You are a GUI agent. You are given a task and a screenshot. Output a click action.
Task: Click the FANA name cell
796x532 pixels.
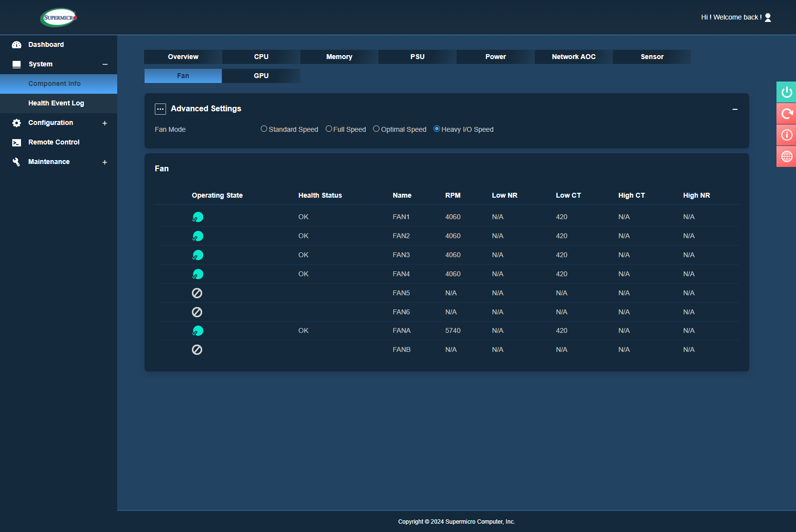401,331
